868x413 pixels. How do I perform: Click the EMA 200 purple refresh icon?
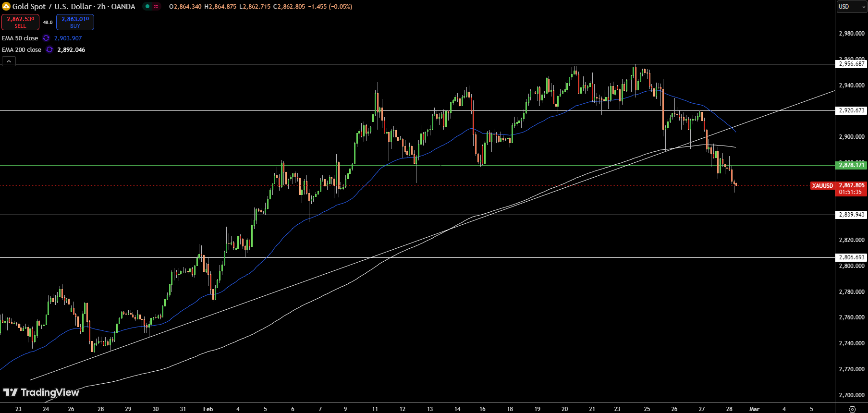click(49, 49)
